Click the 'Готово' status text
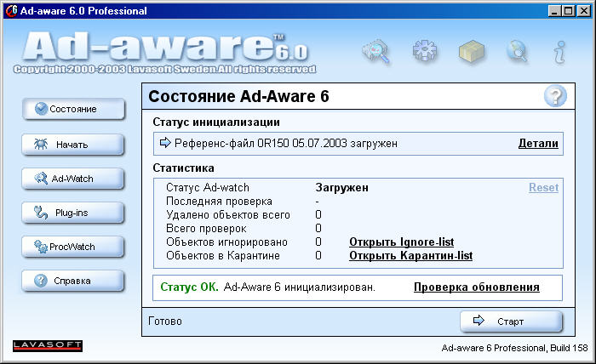 [x=165, y=321]
